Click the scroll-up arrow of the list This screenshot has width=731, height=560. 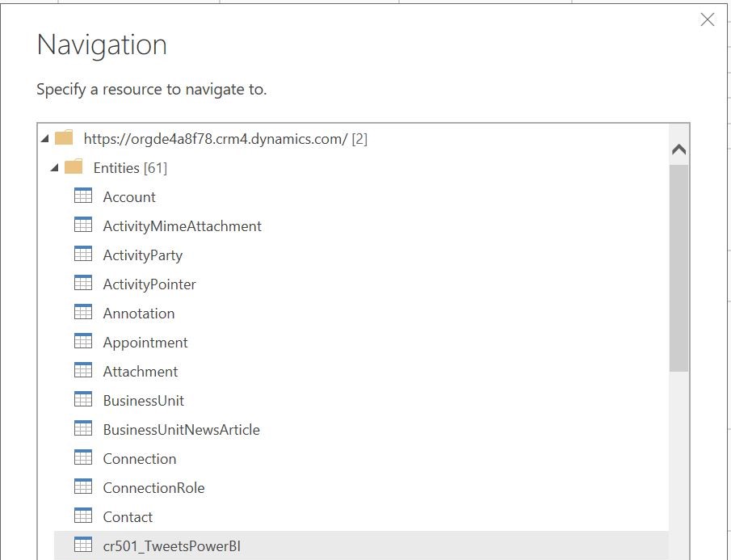click(678, 149)
